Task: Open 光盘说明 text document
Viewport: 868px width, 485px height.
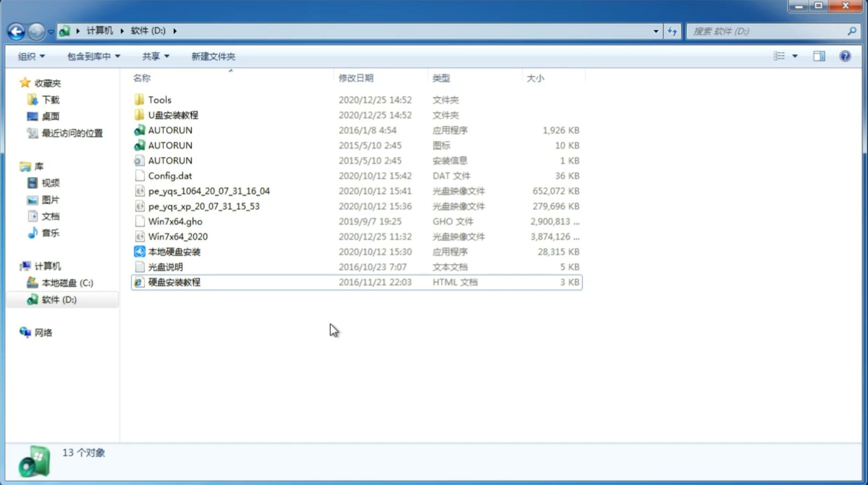Action: (x=165, y=266)
